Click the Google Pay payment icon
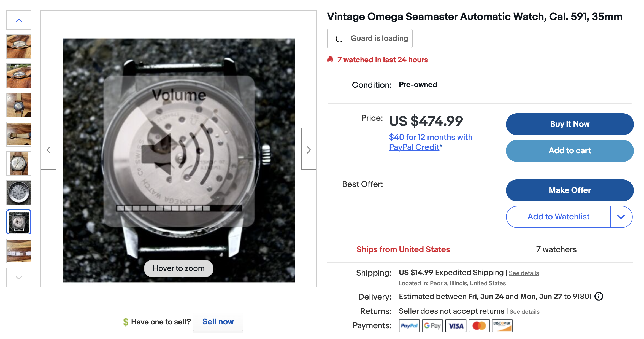Image resolution: width=644 pixels, height=339 pixels. pyautogui.click(x=432, y=326)
